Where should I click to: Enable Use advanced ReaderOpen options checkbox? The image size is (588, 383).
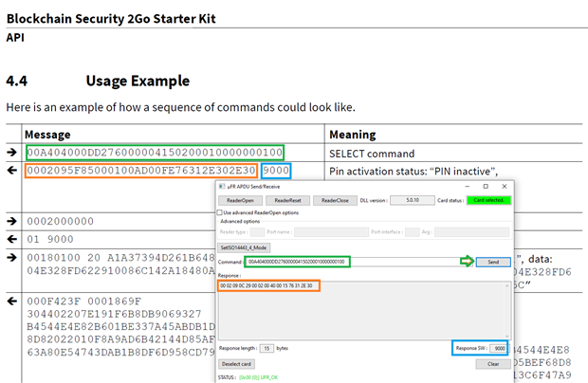223,212
